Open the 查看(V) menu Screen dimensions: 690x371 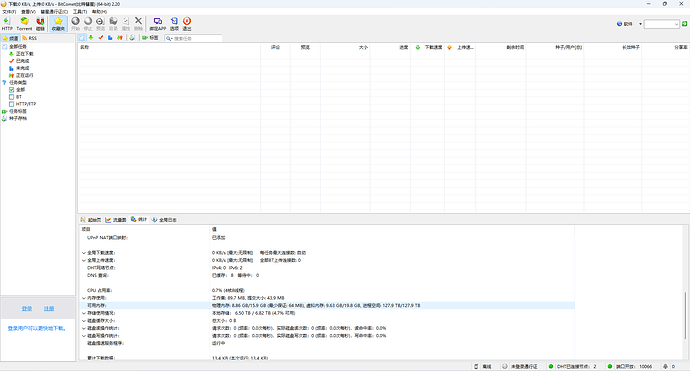[x=28, y=11]
